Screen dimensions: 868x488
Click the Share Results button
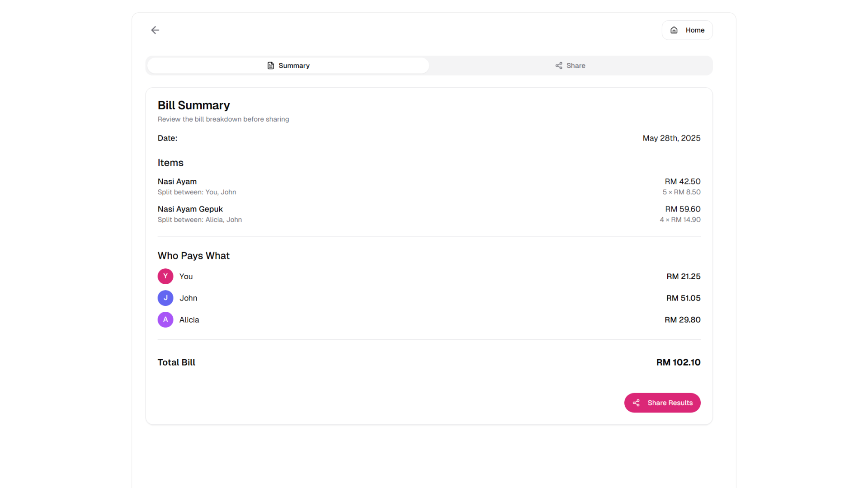[662, 403]
